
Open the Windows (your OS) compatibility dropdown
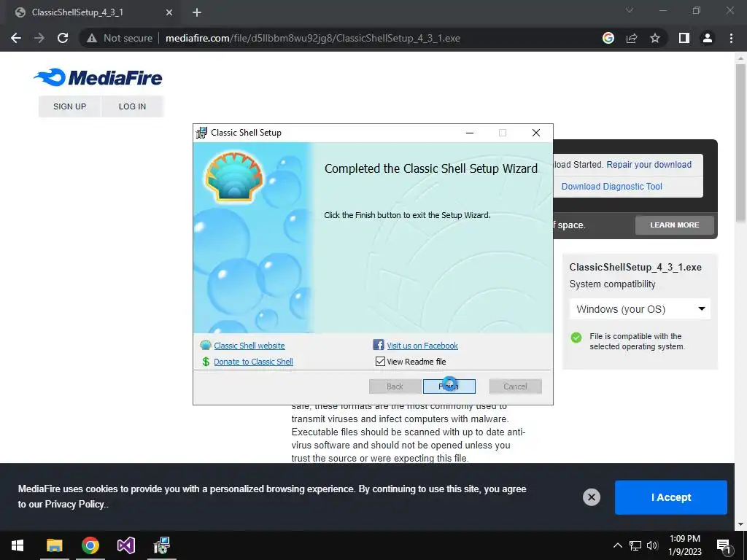pyautogui.click(x=640, y=309)
